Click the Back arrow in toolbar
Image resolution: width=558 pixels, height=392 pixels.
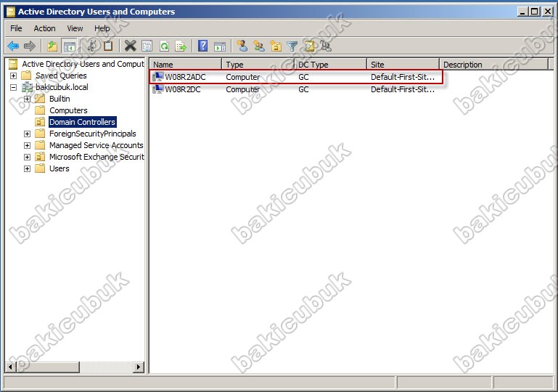point(13,46)
